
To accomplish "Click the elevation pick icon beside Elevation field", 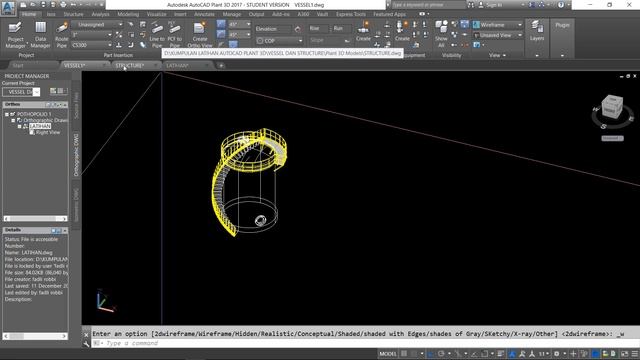I will coord(298,29).
